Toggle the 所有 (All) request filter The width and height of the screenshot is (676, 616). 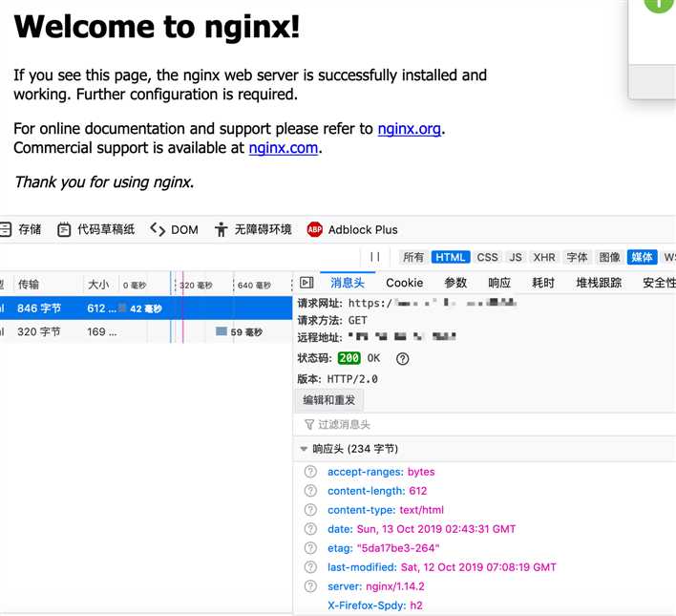pyautogui.click(x=413, y=257)
